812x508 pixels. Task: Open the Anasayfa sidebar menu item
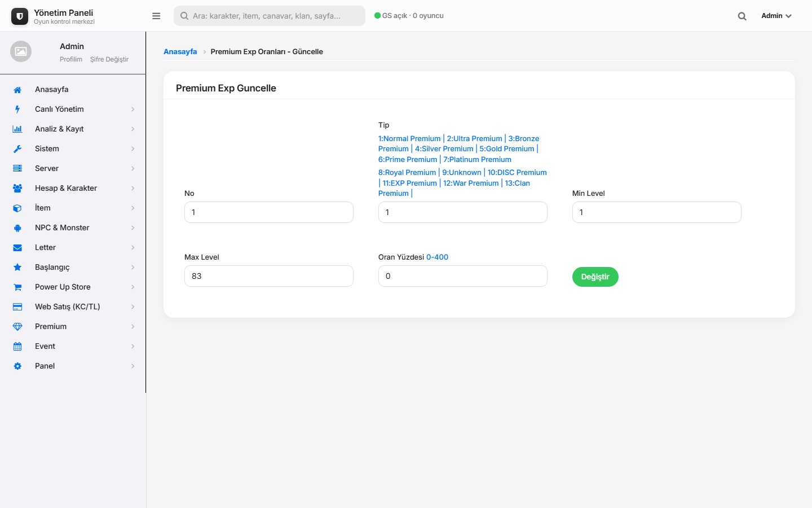73,90
